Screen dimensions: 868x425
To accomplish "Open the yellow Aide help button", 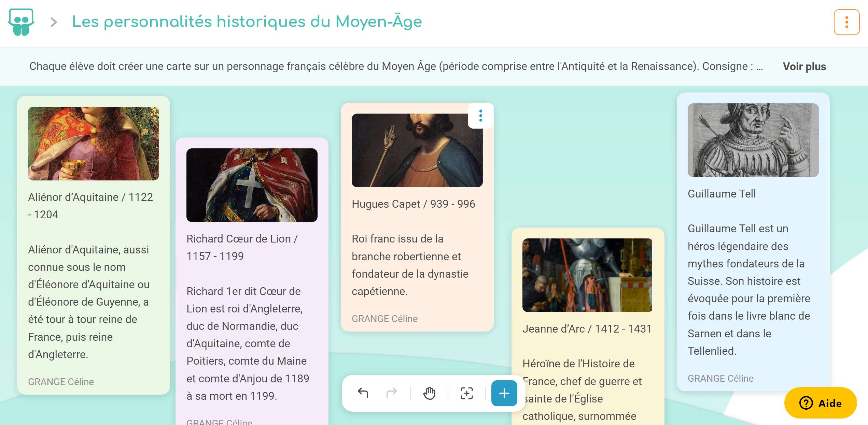I will (820, 403).
